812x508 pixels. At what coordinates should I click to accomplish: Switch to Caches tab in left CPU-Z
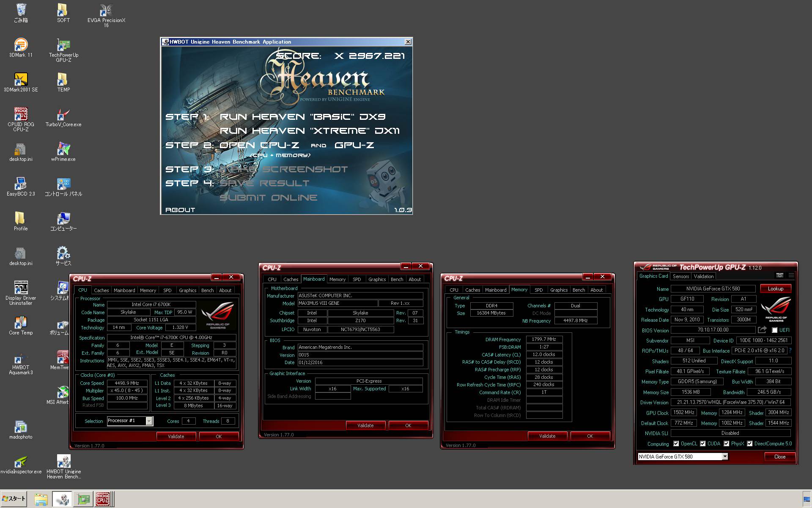click(x=101, y=290)
